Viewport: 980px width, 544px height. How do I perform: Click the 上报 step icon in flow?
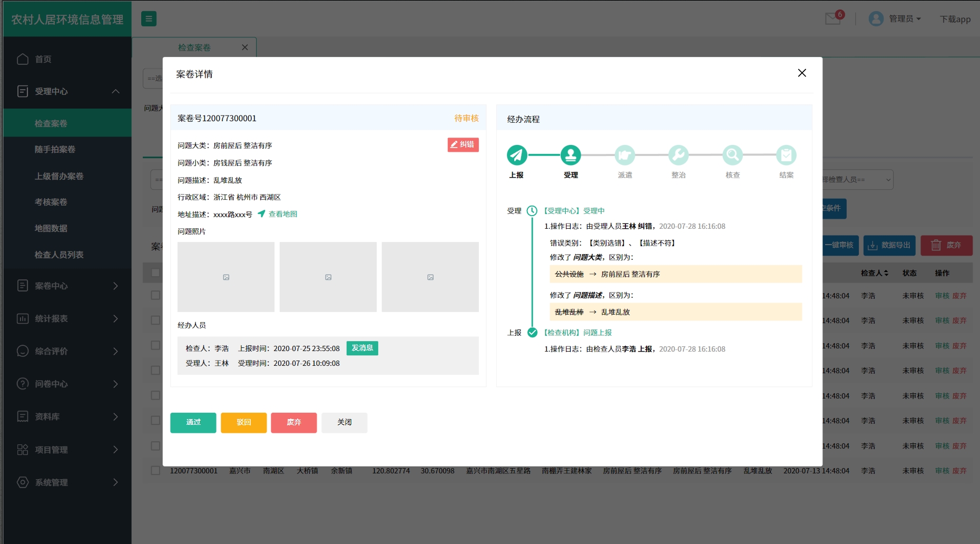pyautogui.click(x=517, y=155)
